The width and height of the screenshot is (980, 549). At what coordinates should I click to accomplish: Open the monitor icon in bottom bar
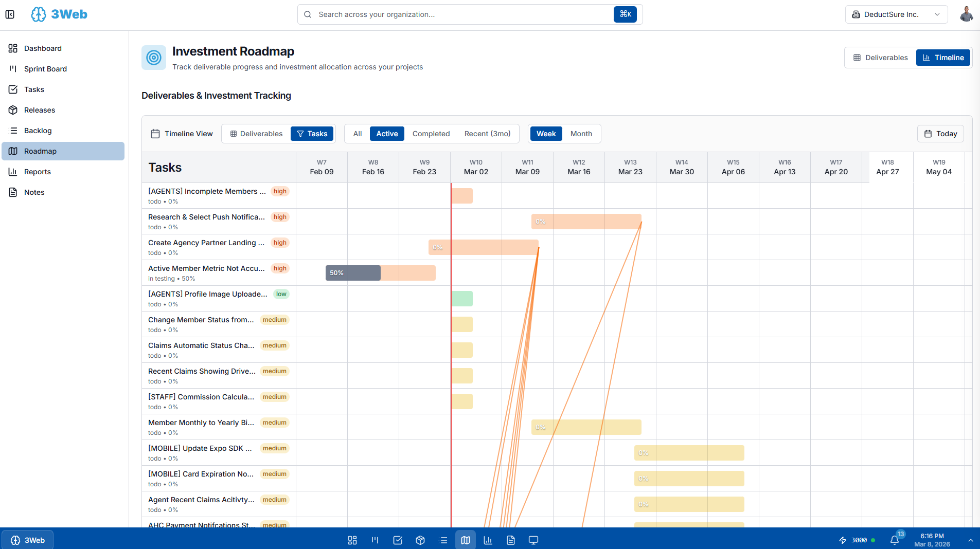point(533,540)
